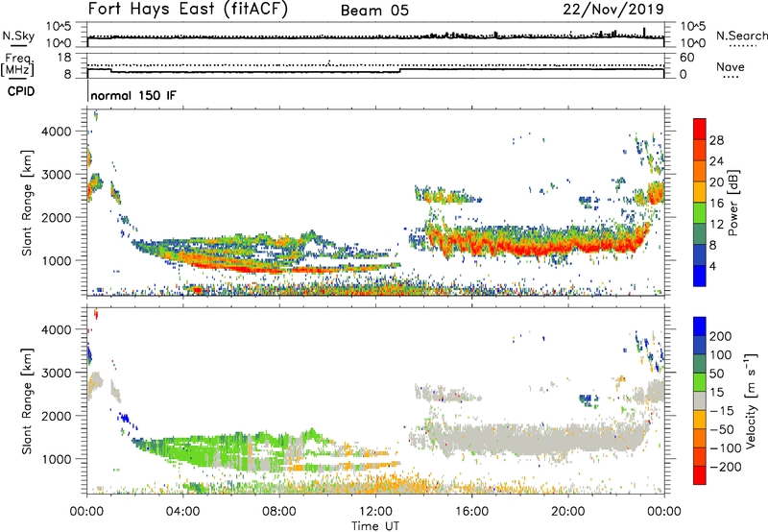Click the '12:00' time axis label

375,512
